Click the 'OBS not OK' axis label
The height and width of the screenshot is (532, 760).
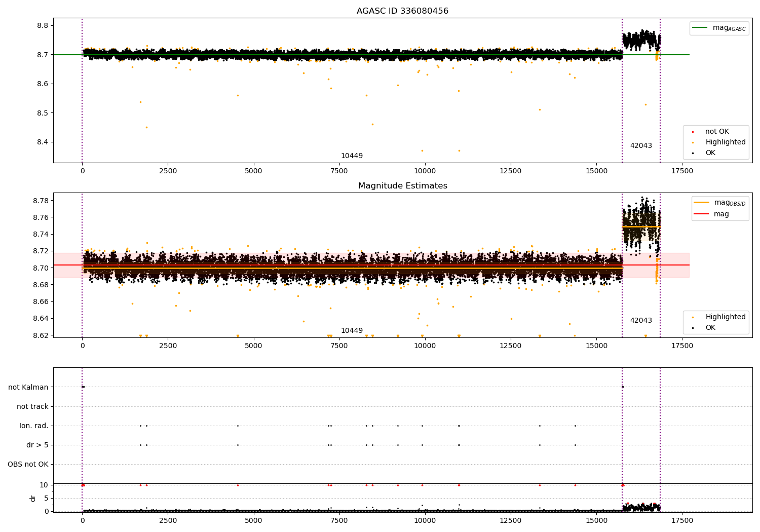coord(28,465)
